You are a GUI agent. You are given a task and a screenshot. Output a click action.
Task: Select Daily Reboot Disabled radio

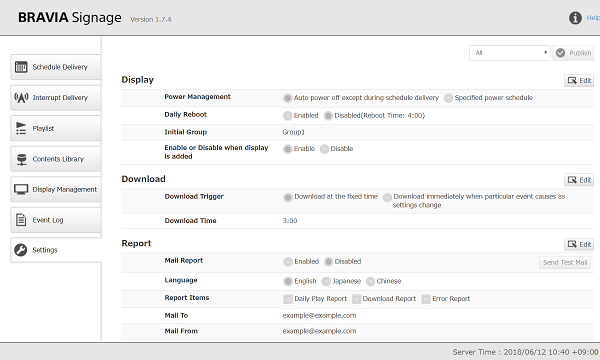[x=328, y=116]
